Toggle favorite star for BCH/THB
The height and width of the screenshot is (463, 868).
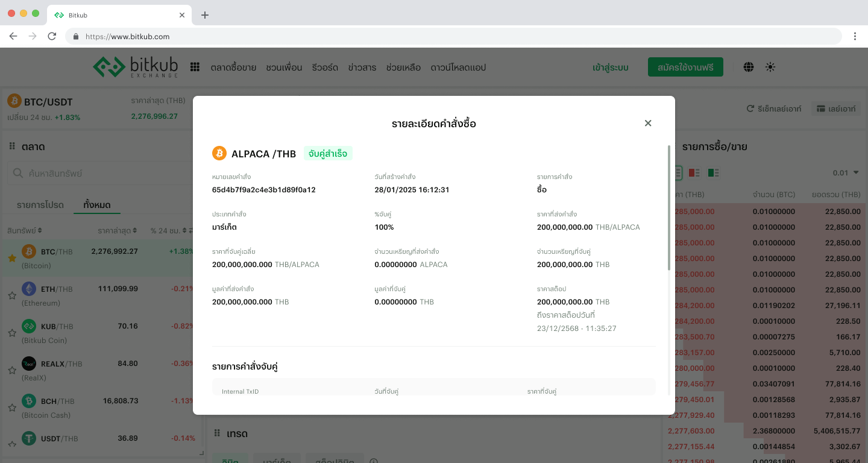[x=12, y=408]
